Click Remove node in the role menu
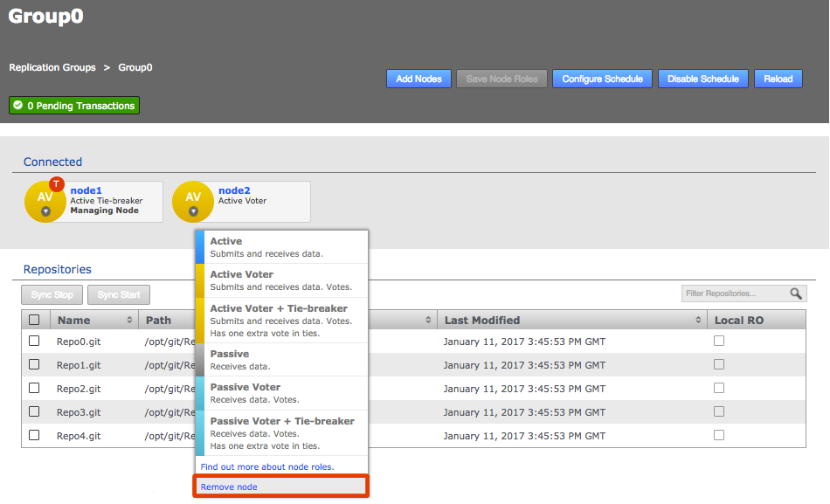Screen dimensions: 830x504 point(229,487)
